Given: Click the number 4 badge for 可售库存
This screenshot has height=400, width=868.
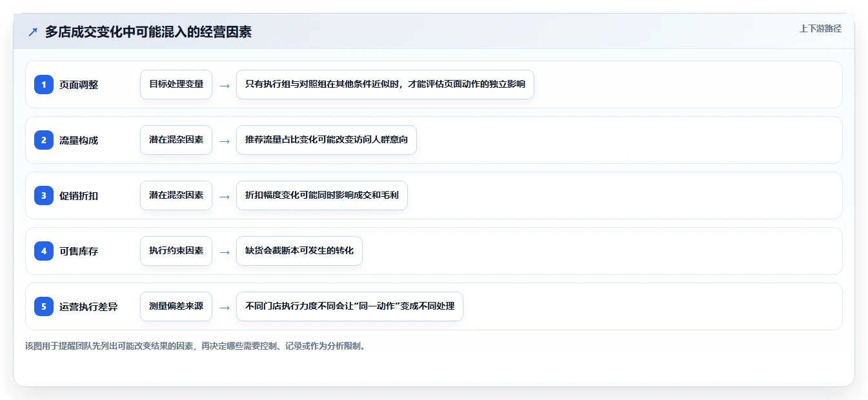Looking at the screenshot, I should (x=44, y=251).
